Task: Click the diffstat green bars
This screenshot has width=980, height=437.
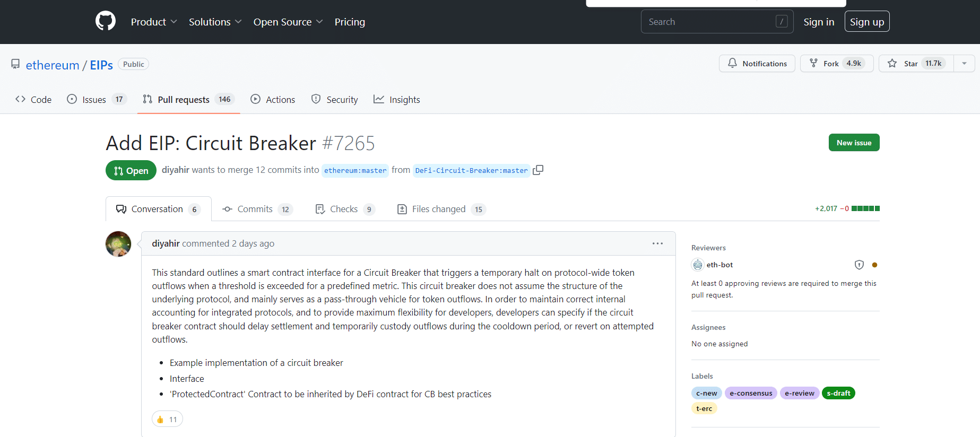Action: click(x=865, y=208)
